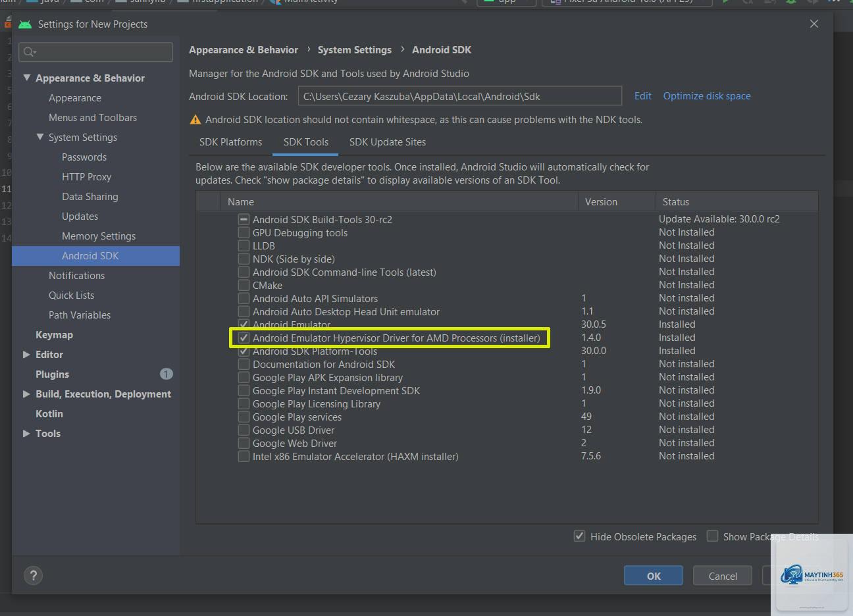The height and width of the screenshot is (616, 853).
Task: Enable the CMake checkbox
Action: point(244,285)
